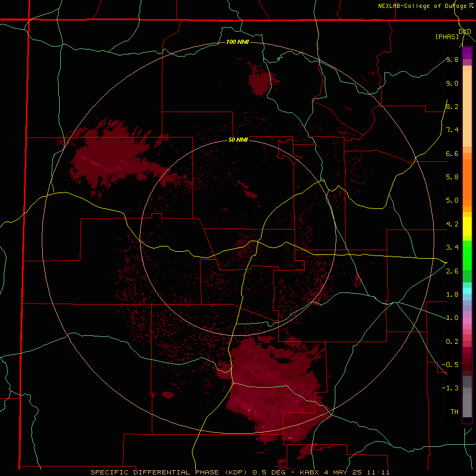This screenshot has width=476, height=476.
Task: Pick the cyan segment of the color bar
Action: (x=467, y=291)
